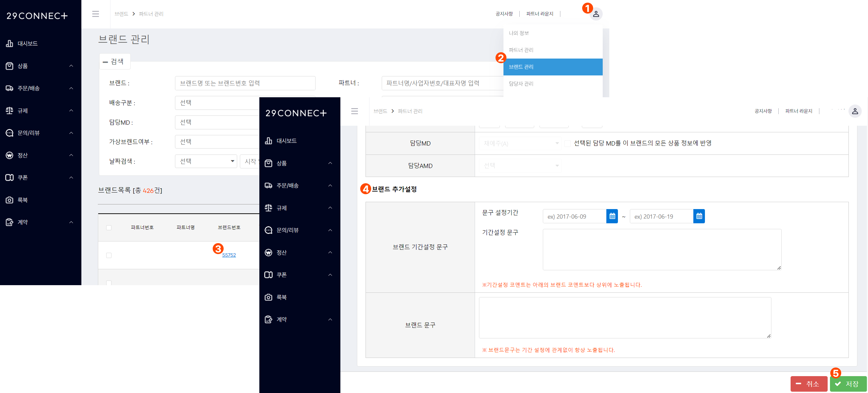Click 기간설정 문구 text area
Screen dimensions: 868x393
click(x=662, y=249)
